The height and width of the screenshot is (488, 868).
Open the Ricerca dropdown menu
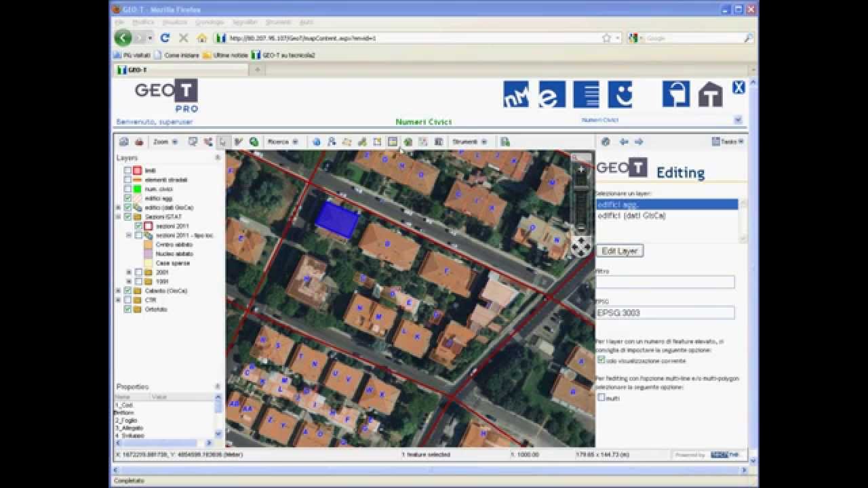[283, 142]
